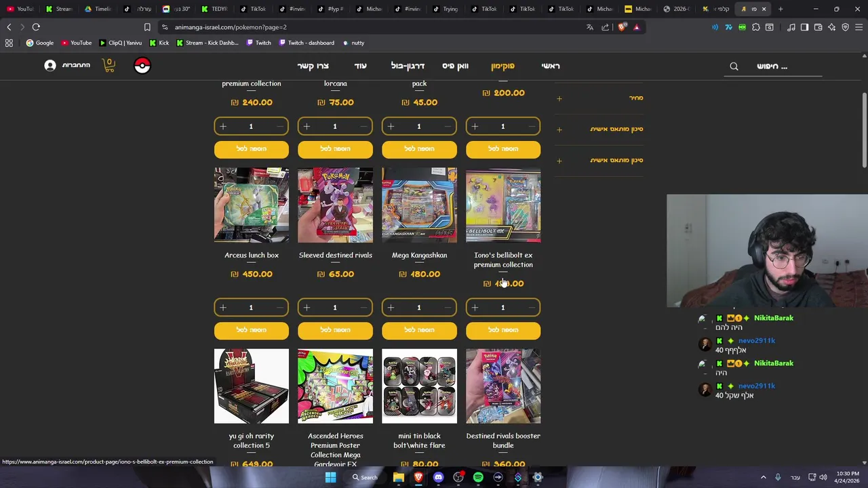The image size is (868, 488).
Task: Open the apps grid bookmarks icon
Action: 9,43
